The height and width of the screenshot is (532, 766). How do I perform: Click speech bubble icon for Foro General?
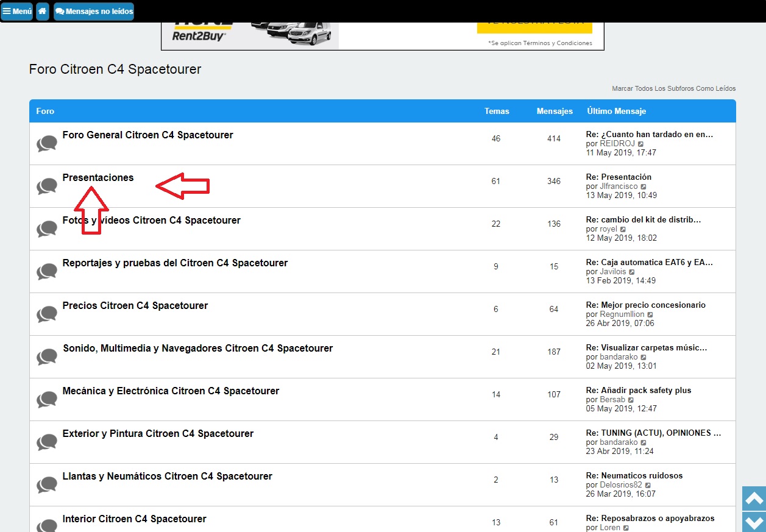tap(47, 144)
